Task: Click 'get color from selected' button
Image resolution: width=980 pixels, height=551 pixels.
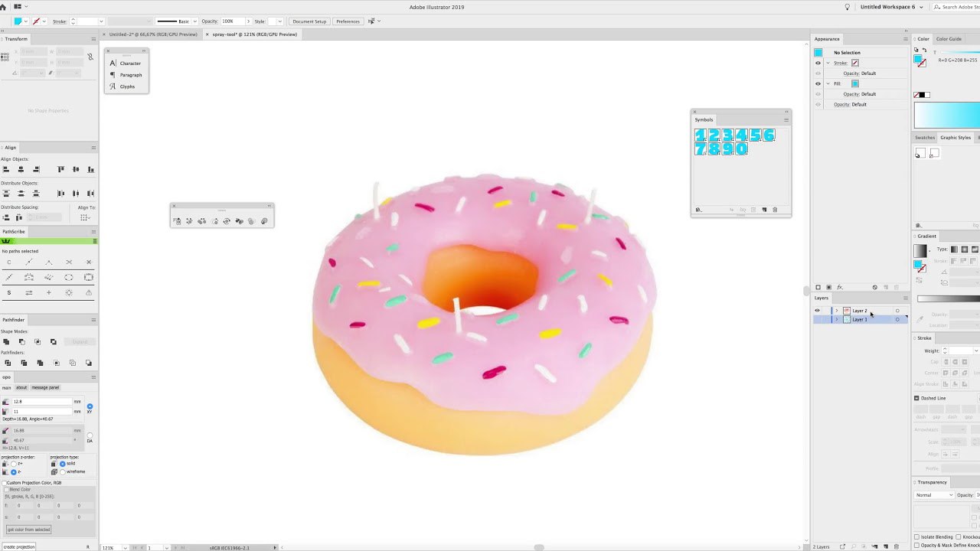Action: 28,530
